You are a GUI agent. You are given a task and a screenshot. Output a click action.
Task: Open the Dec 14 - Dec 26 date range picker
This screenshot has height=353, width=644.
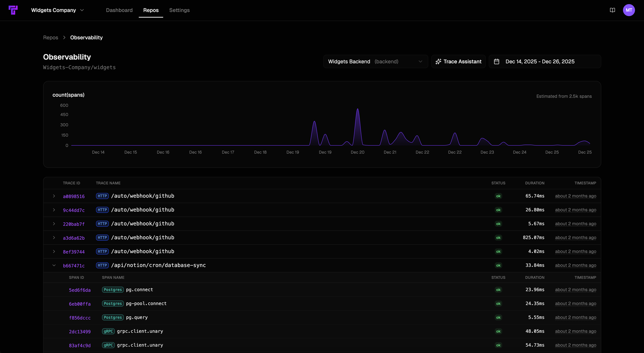[x=540, y=61]
